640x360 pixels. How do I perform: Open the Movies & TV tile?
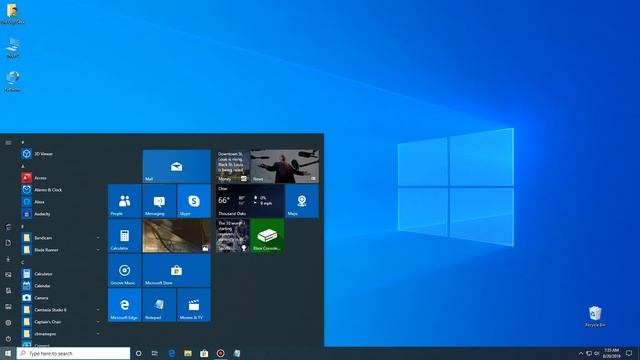(194, 305)
